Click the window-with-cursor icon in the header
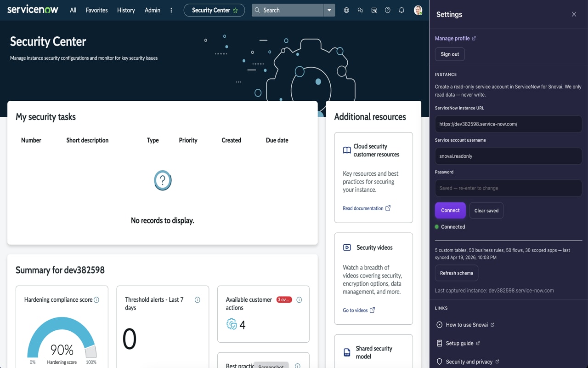Image resolution: width=588 pixels, height=368 pixels. point(374,10)
